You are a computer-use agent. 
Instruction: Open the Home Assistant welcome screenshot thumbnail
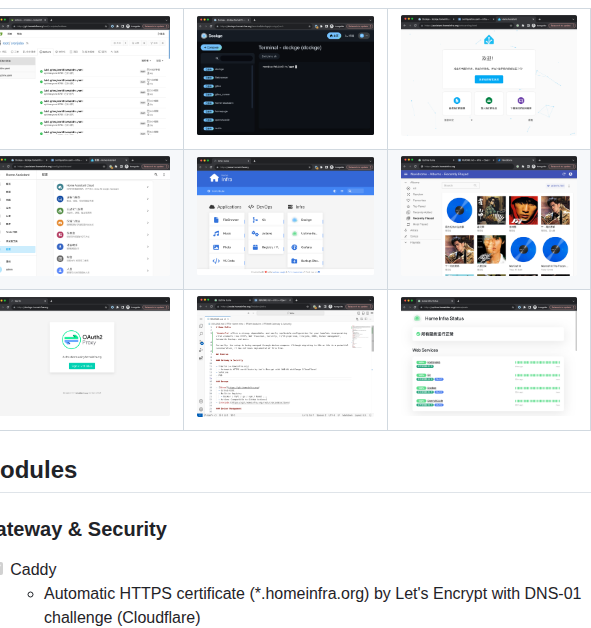click(488, 76)
